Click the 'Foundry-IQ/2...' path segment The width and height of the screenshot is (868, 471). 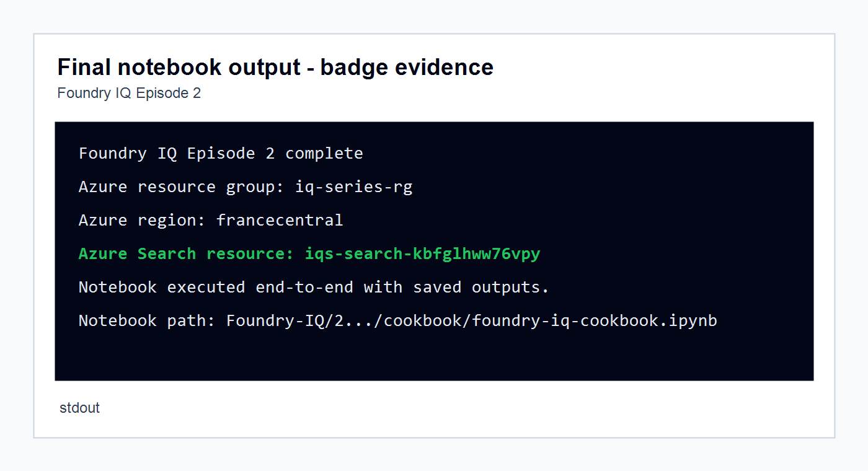299,320
